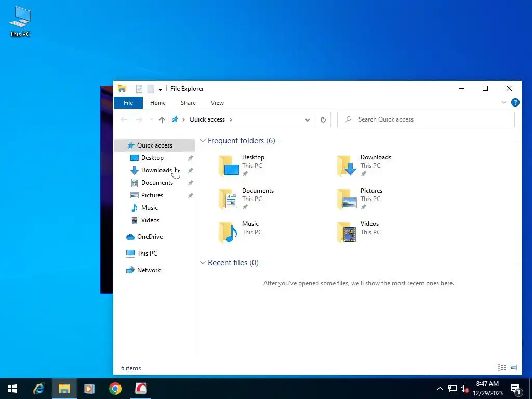Maximize the File Explorer window

coord(485,88)
